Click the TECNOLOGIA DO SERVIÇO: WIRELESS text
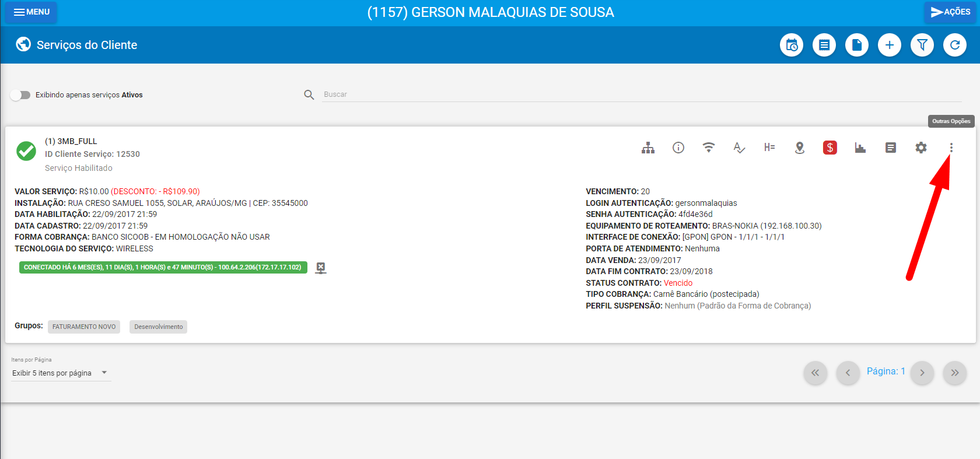This screenshot has height=459, width=980. [84, 248]
